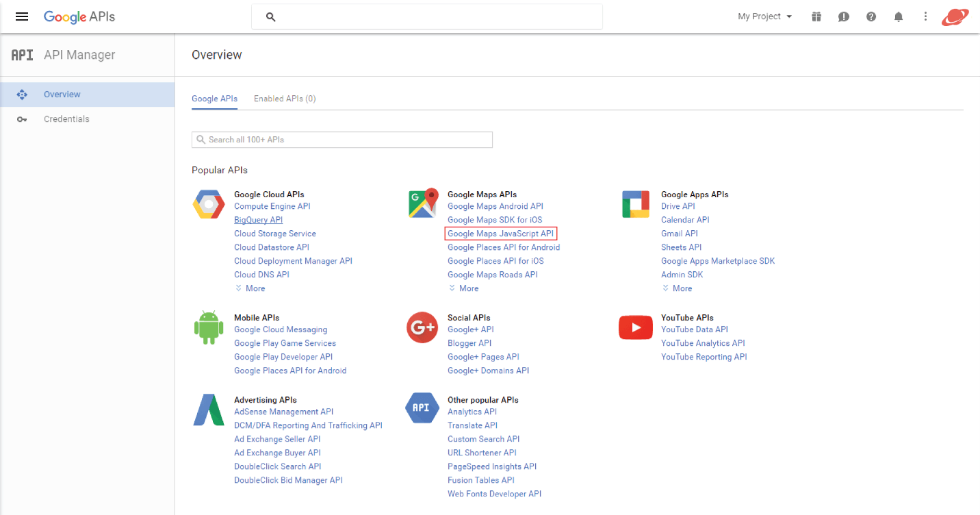
Task: Click the Google APIs logo
Action: [79, 16]
